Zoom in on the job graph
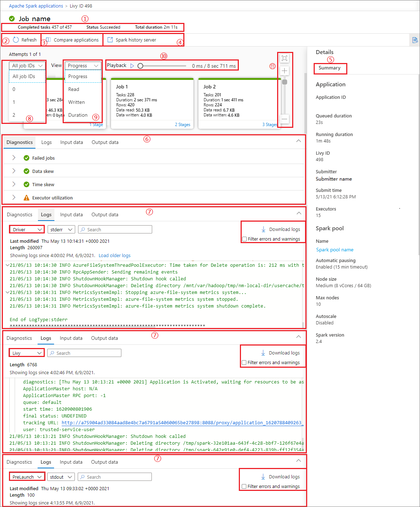The height and width of the screenshot is (507, 420). pos(284,71)
